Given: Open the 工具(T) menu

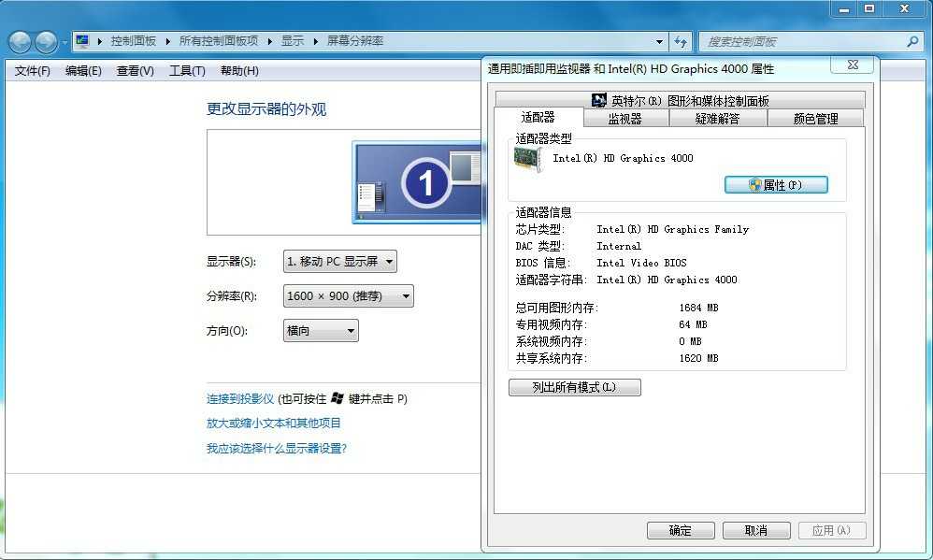Looking at the screenshot, I should pos(187,71).
